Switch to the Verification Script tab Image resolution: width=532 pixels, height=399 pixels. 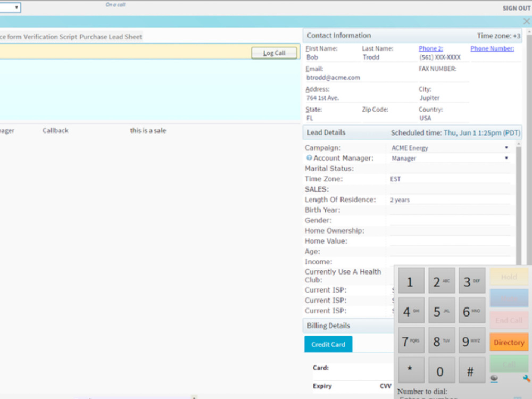50,37
